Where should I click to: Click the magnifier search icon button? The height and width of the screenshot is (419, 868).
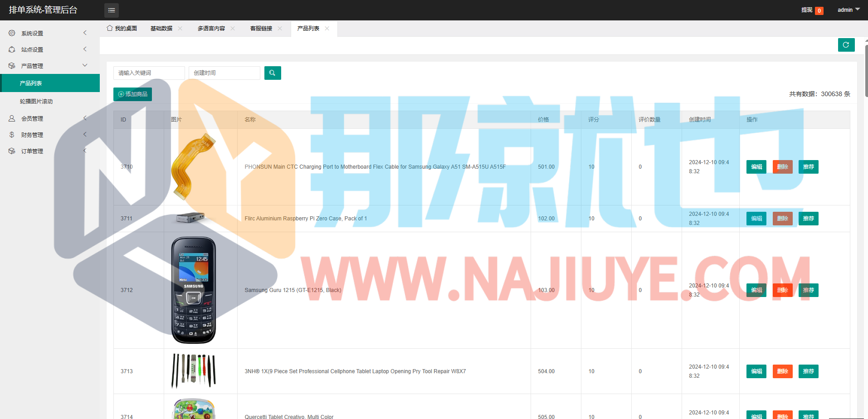[273, 73]
